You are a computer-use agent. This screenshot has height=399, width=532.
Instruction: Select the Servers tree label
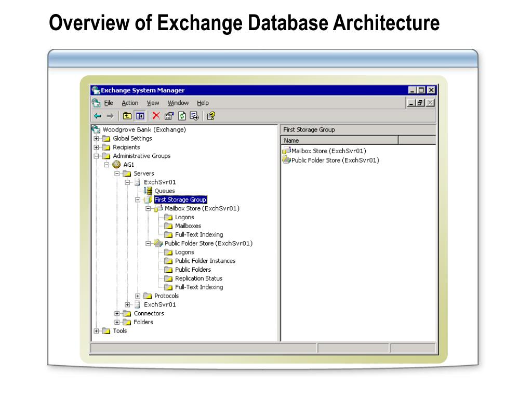point(144,174)
